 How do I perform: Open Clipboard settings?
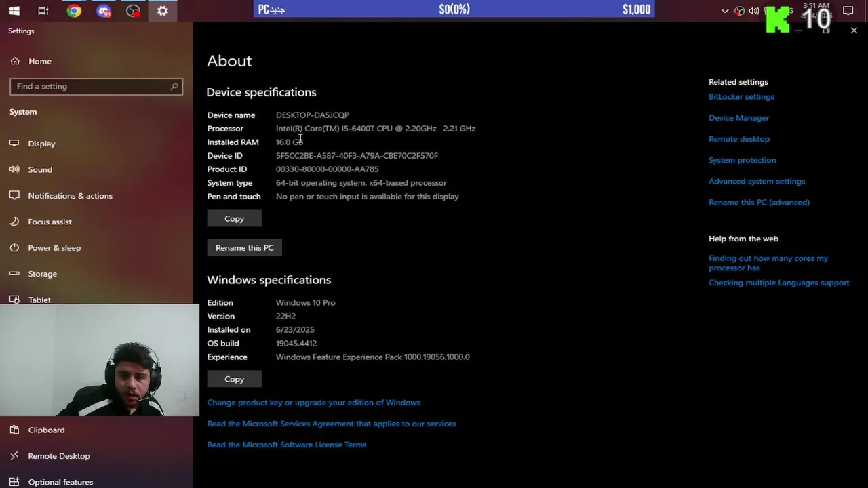(46, 430)
